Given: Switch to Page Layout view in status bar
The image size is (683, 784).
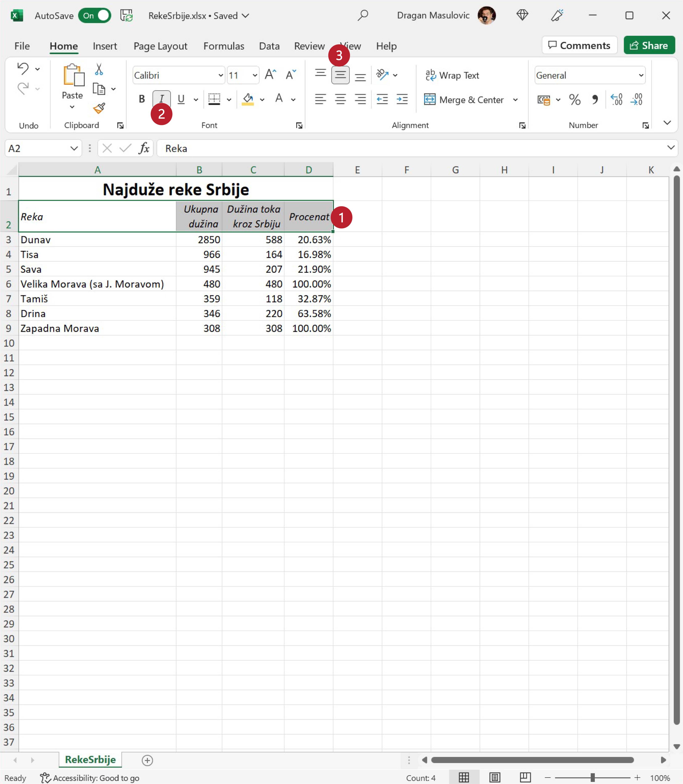Looking at the screenshot, I should (495, 777).
